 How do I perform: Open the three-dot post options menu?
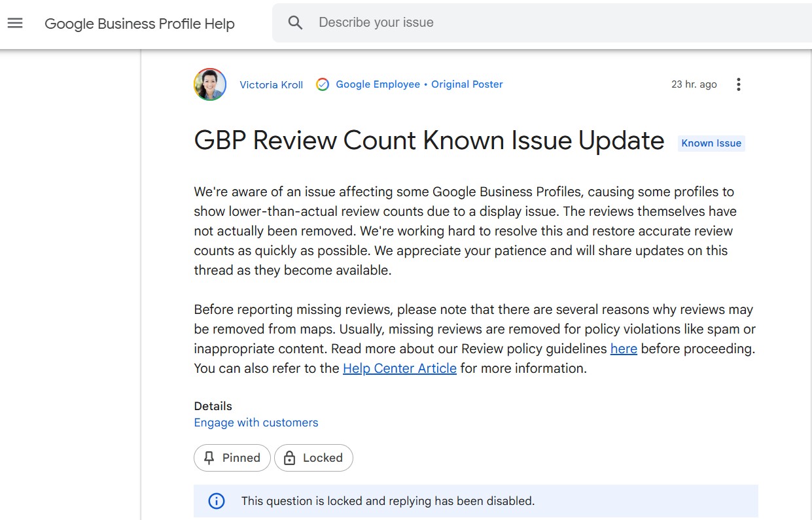[x=738, y=84]
